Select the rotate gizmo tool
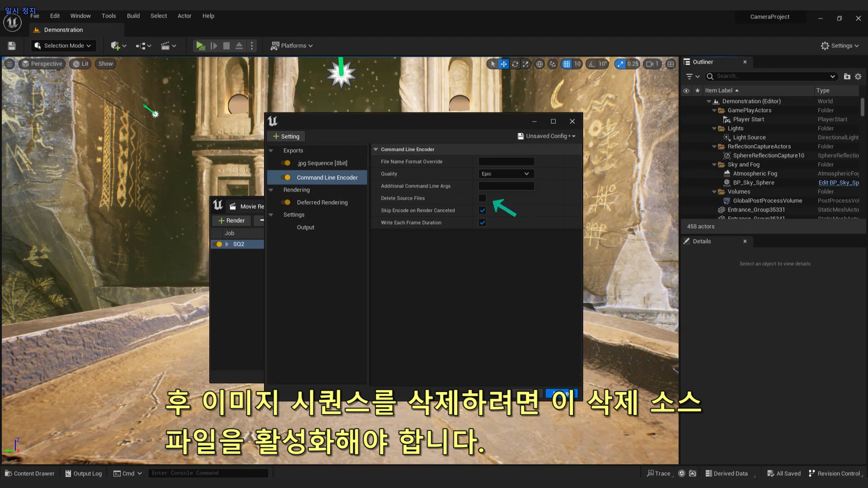868x488 pixels. (x=515, y=64)
